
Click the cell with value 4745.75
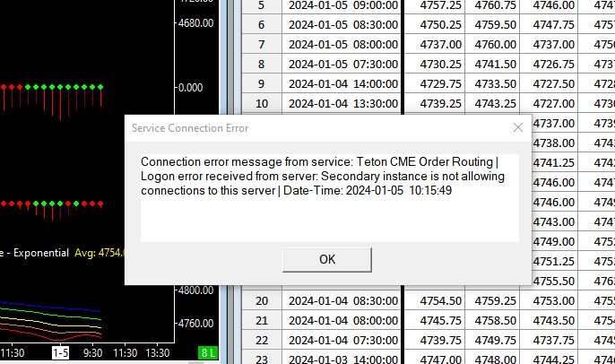coord(435,320)
